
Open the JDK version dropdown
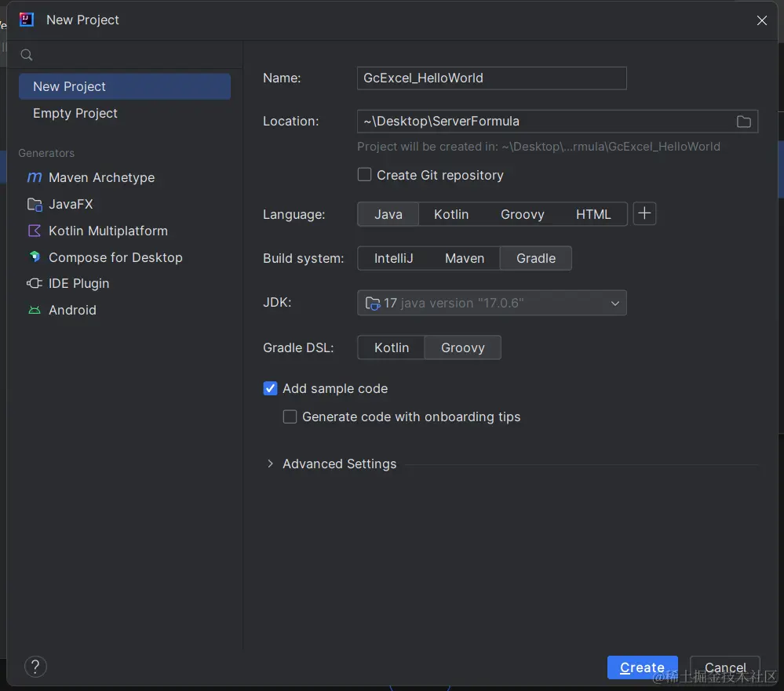(492, 303)
